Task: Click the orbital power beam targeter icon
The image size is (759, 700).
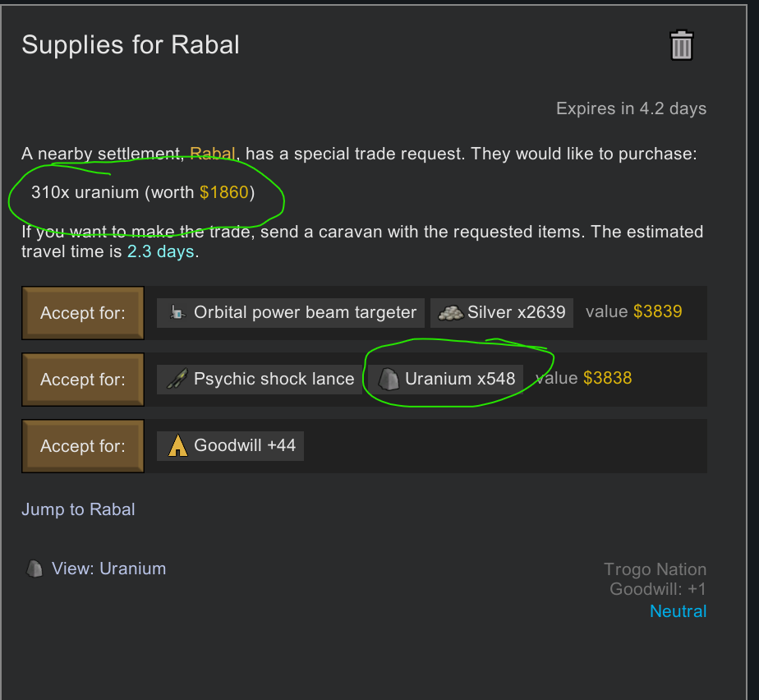Action: click(x=177, y=313)
